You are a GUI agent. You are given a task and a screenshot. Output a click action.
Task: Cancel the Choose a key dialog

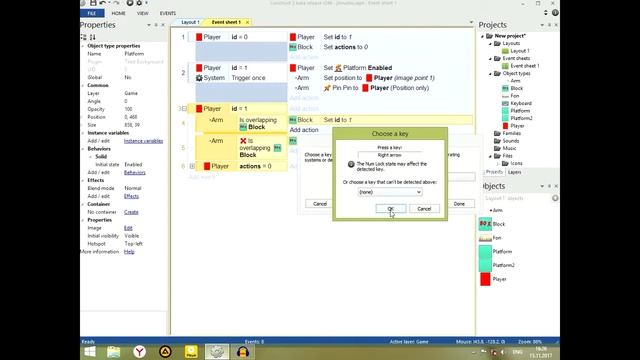click(424, 209)
